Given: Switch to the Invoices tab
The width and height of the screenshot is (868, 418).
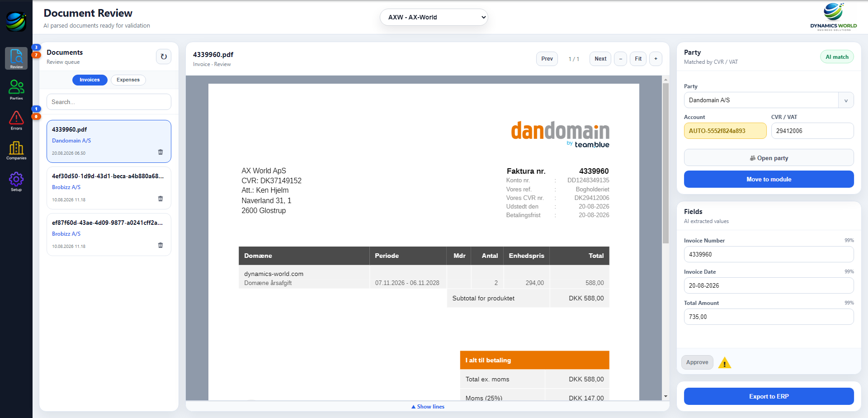Looking at the screenshot, I should pos(90,80).
